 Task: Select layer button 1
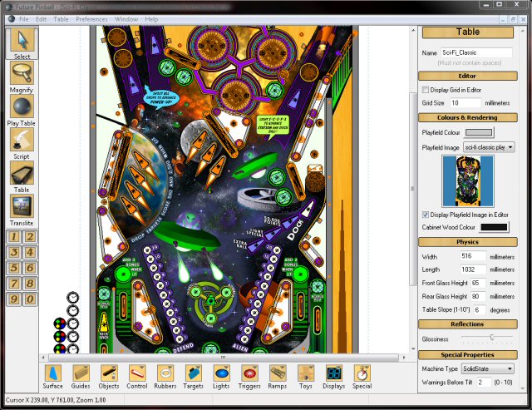point(14,236)
